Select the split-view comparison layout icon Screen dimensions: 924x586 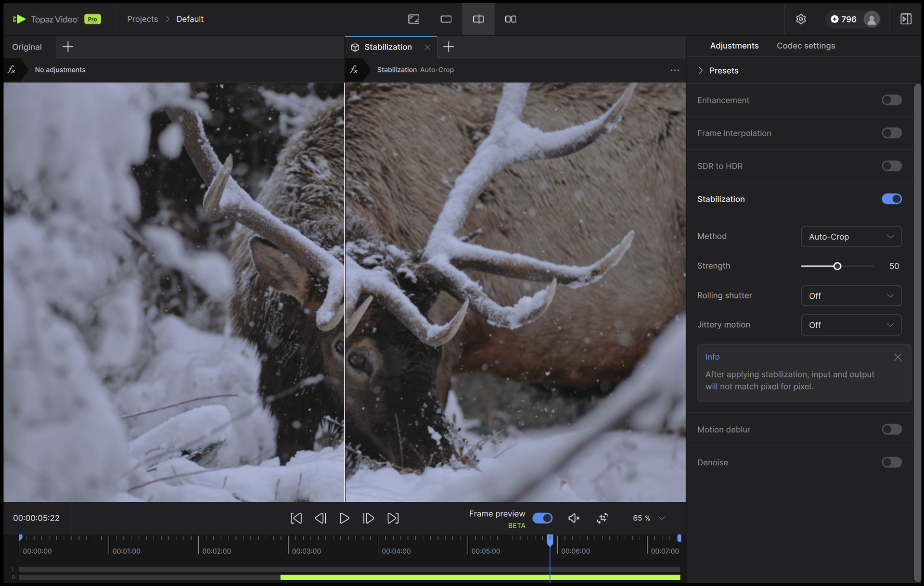478,19
